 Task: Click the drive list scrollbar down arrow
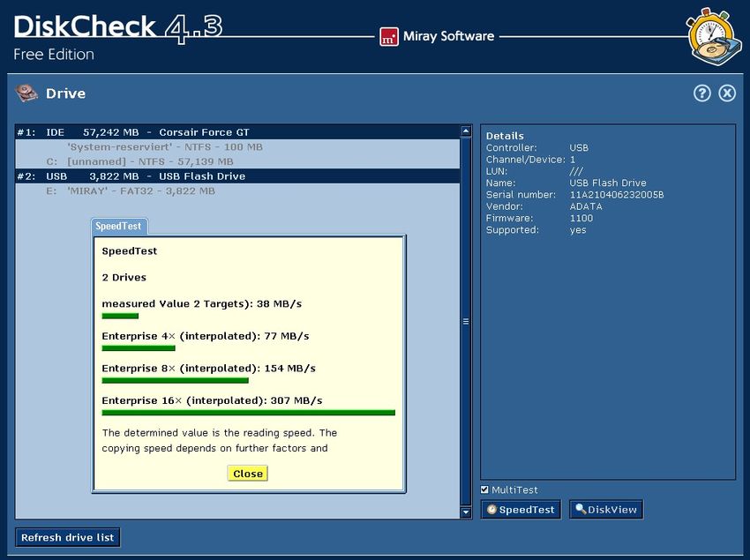click(x=465, y=511)
